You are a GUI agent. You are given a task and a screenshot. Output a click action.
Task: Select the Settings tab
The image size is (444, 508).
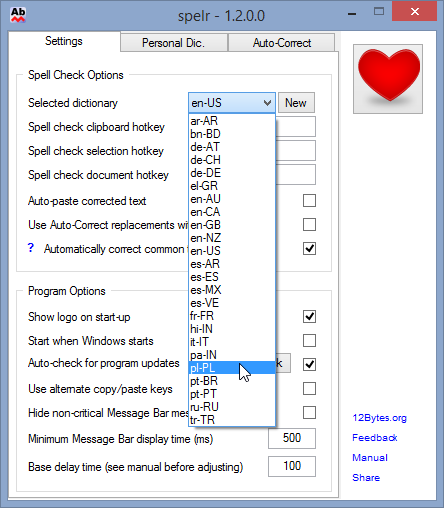tap(64, 41)
